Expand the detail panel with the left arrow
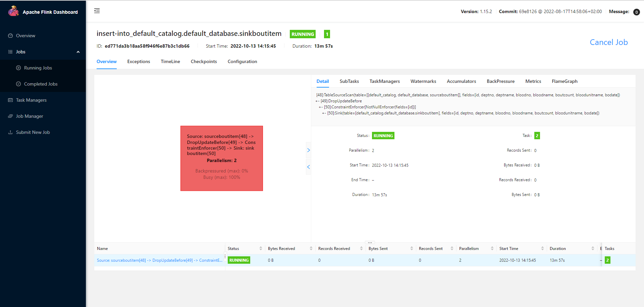Image resolution: width=644 pixels, height=307 pixels. coord(309,167)
